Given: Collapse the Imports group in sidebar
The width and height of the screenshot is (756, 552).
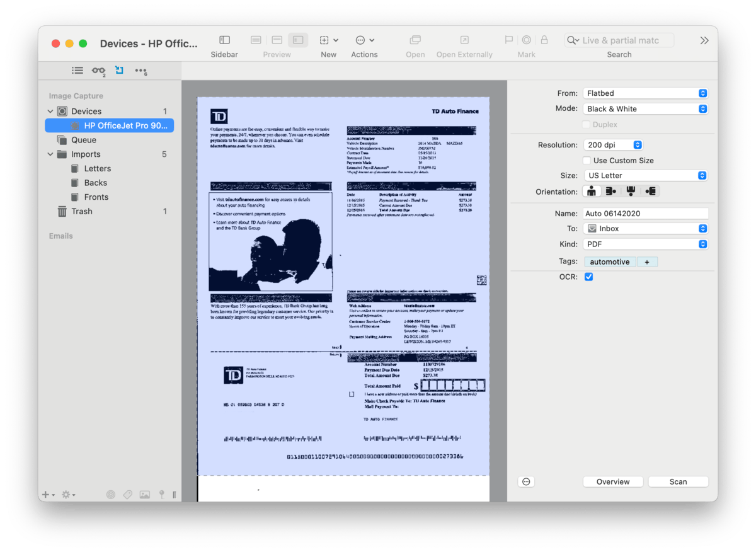Looking at the screenshot, I should tap(50, 154).
